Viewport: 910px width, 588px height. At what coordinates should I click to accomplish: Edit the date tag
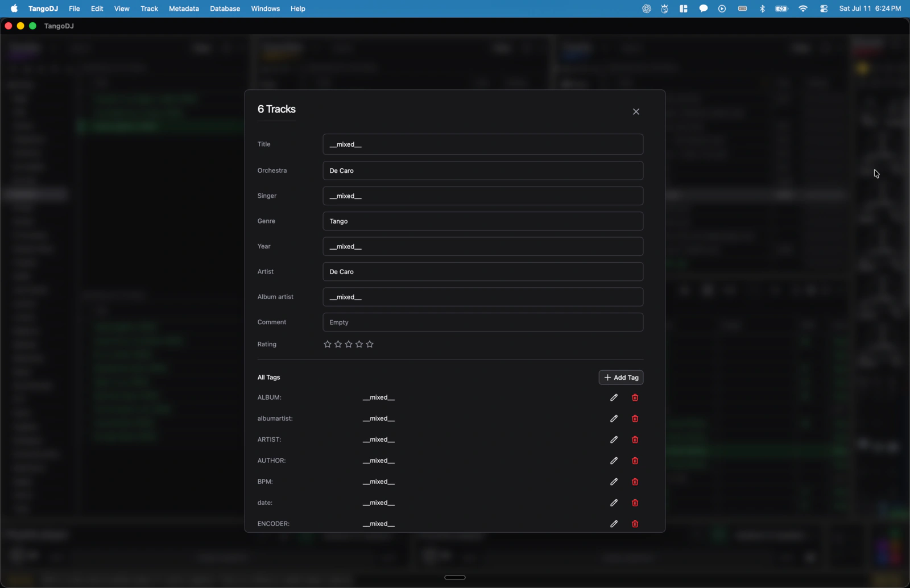(614, 503)
